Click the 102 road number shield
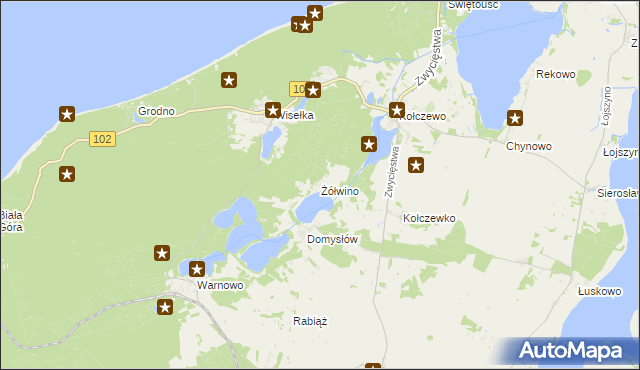 coord(102,139)
